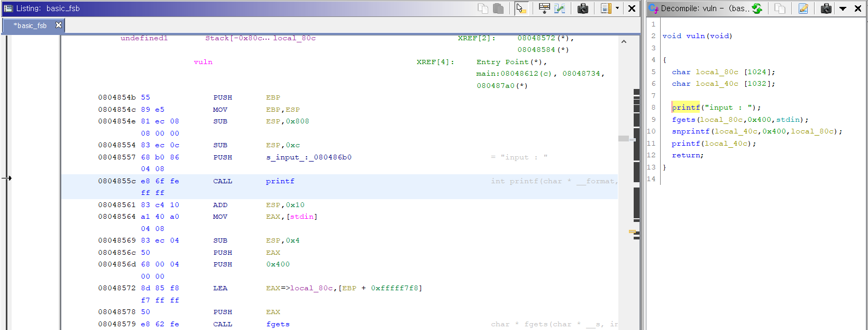Viewport: 868px width, 330px height.
Task: Click void vuln(void) function signature
Action: click(697, 36)
